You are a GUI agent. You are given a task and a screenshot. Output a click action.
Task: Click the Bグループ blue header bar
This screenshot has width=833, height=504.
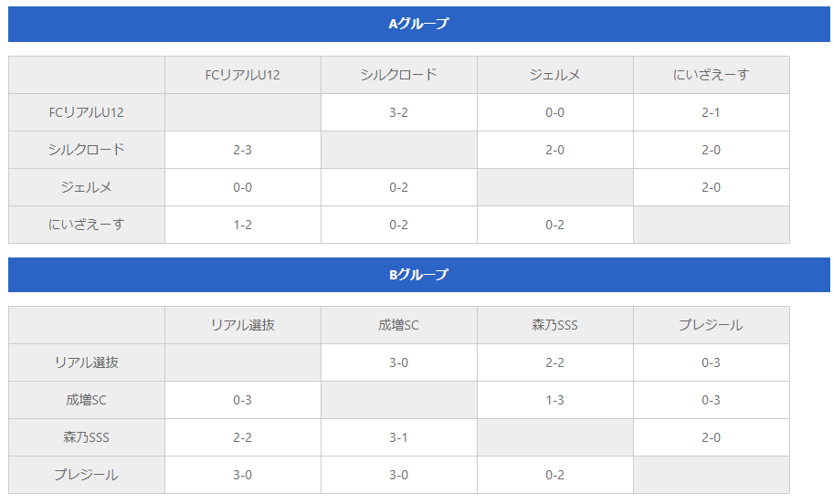418,275
